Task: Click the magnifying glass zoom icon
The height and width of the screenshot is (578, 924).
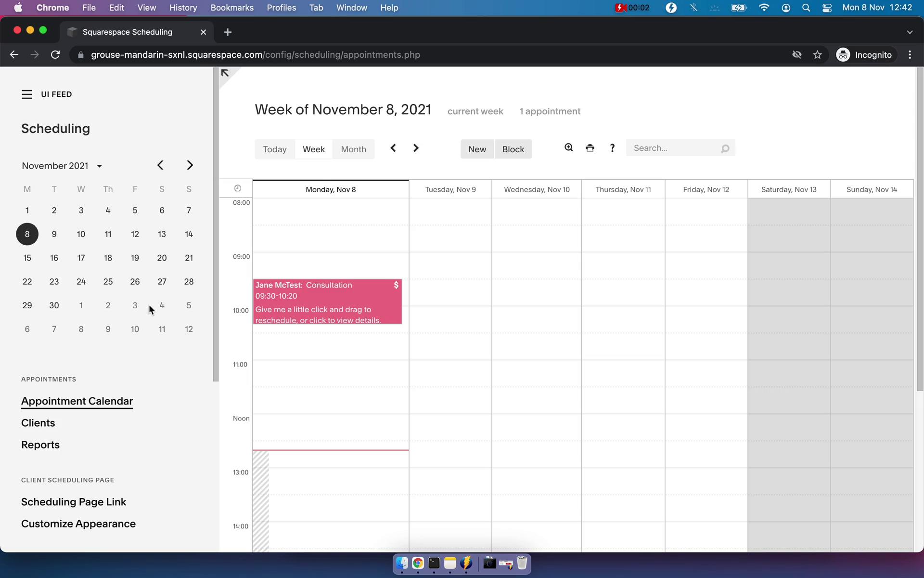Action: point(569,148)
